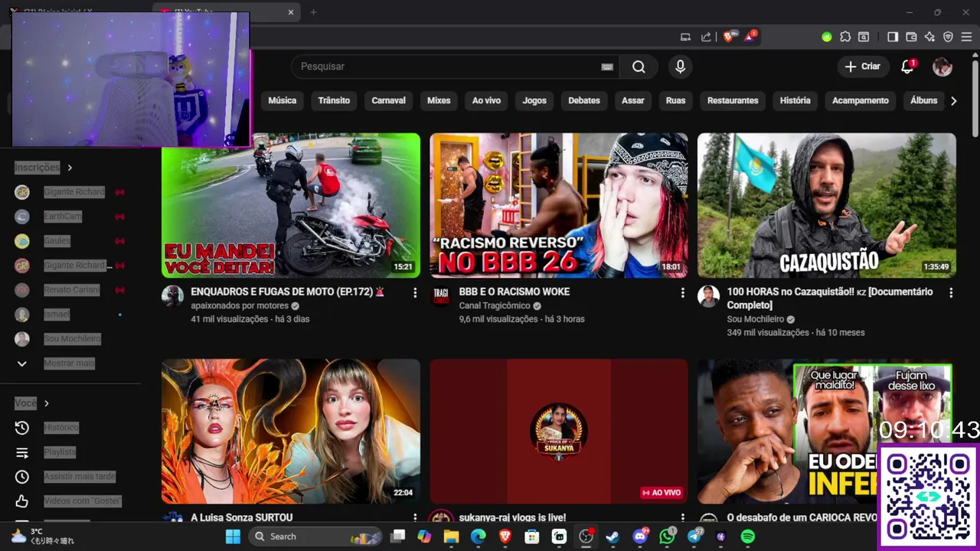Select the História filter chip
The height and width of the screenshot is (551, 980).
click(795, 100)
